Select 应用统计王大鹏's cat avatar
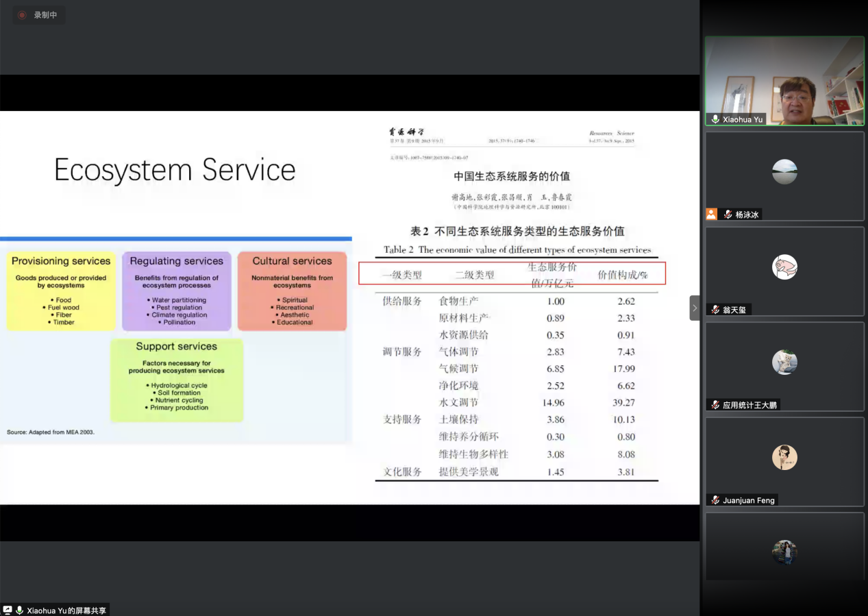The height and width of the screenshot is (616, 868). pos(784,362)
